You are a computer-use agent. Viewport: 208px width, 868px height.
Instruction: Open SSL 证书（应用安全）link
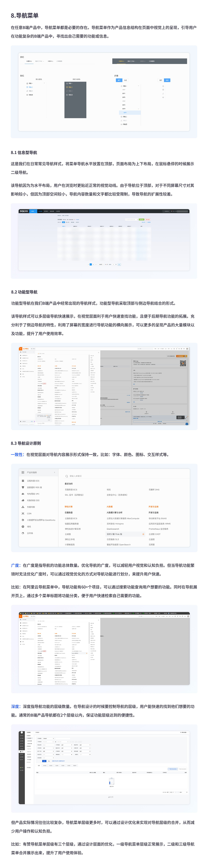pos(74,495)
